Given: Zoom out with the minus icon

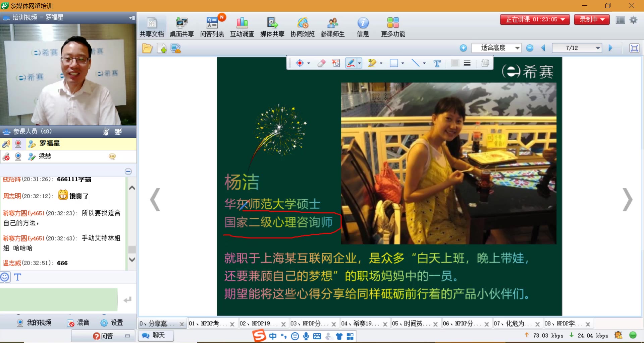Looking at the screenshot, I should pos(530,48).
